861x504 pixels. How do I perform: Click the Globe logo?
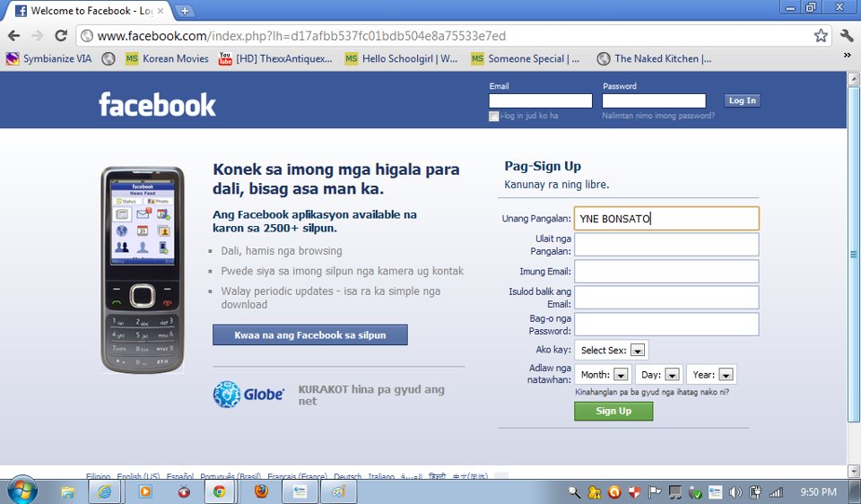pyautogui.click(x=248, y=395)
